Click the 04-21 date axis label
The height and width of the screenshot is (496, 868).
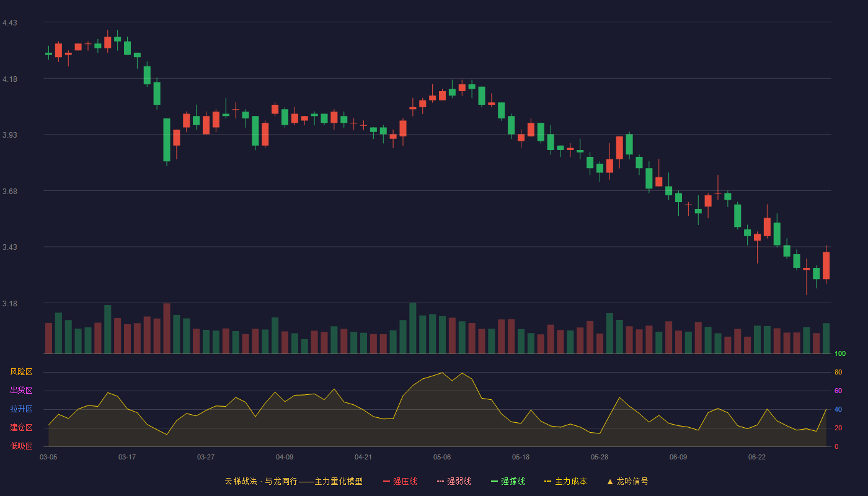pyautogui.click(x=363, y=457)
